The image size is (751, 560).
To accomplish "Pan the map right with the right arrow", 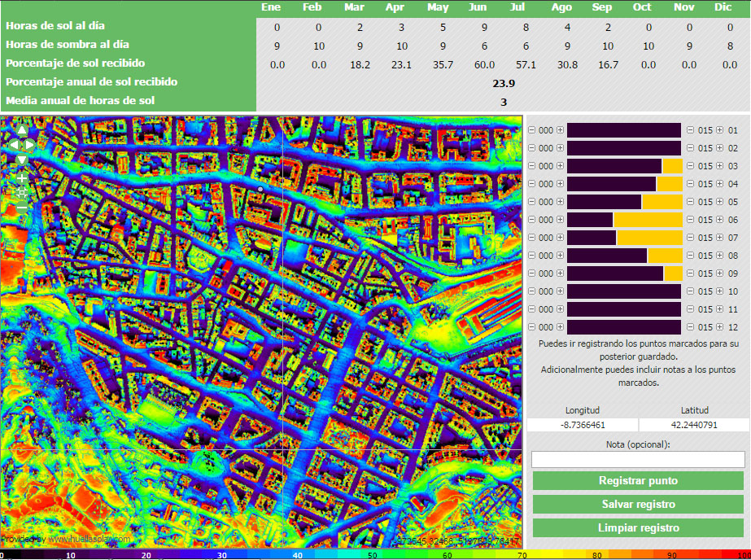I will [x=30, y=144].
